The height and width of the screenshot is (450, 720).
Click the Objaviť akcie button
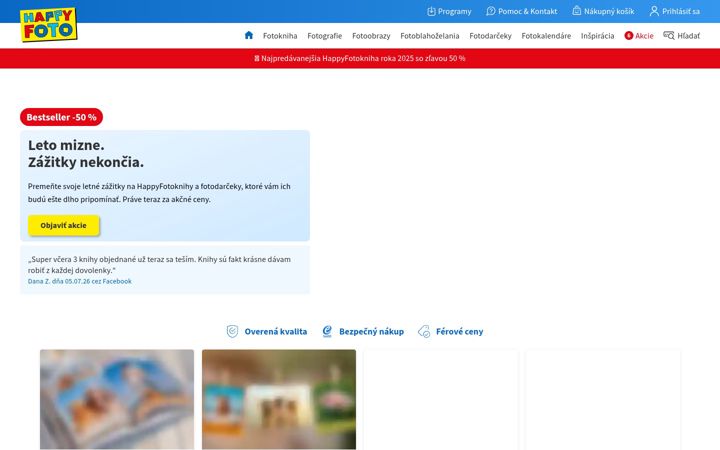tap(63, 225)
